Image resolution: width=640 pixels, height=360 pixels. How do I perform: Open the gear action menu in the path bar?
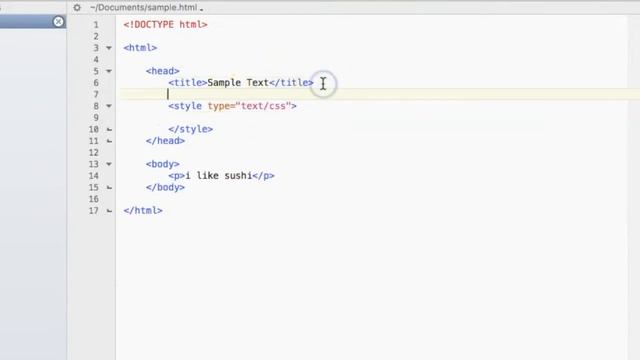[77, 7]
